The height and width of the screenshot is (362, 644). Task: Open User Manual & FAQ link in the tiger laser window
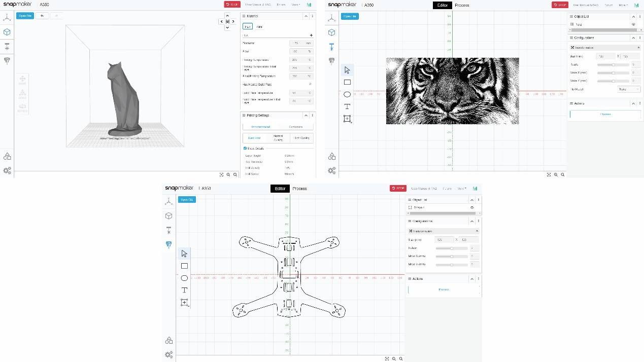point(586,5)
